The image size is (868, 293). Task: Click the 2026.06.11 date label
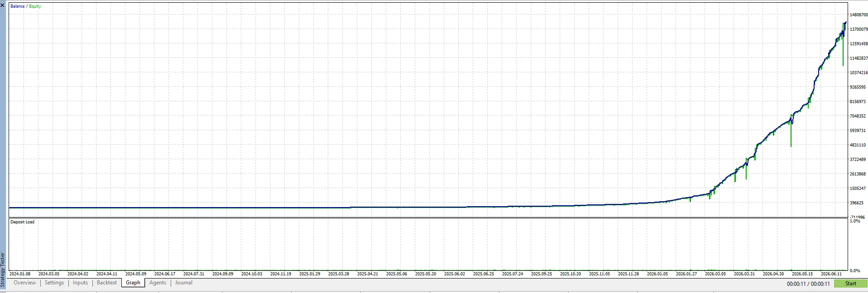tap(831, 274)
